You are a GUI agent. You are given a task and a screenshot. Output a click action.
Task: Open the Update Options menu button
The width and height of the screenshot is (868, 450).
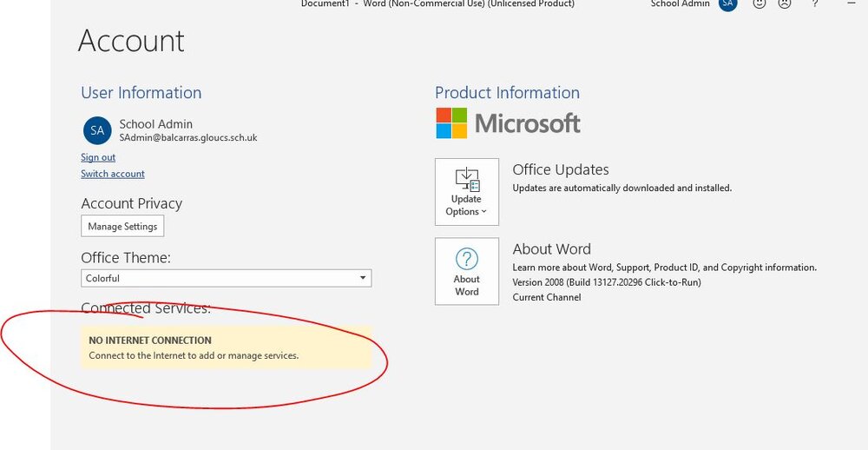point(467,192)
